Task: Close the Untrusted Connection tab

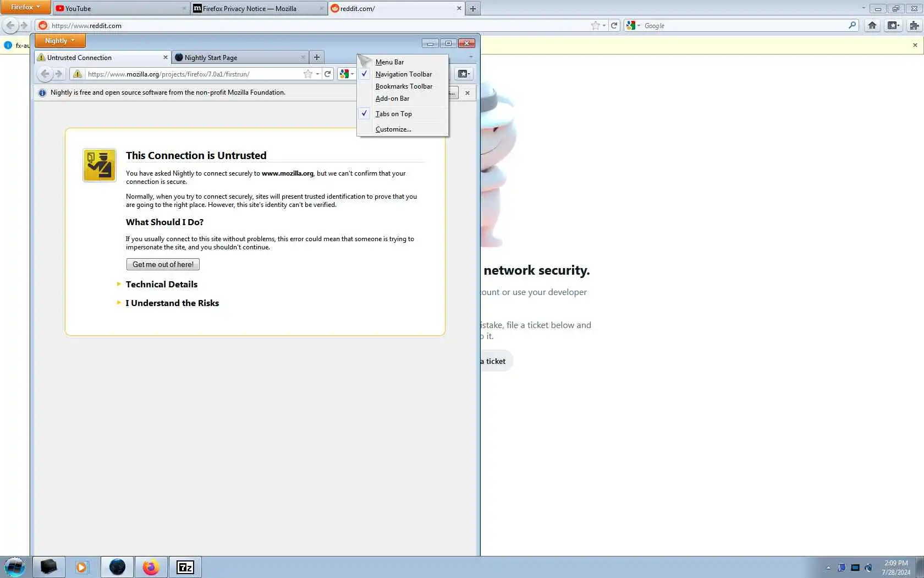Action: click(x=166, y=57)
